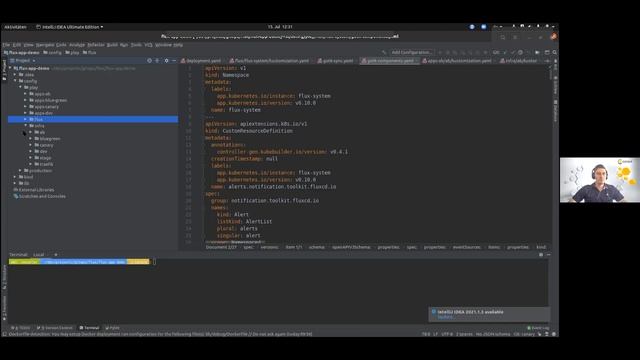Click the openAPIV3Schema breadcrumb below editor
This screenshot has width=640, height=360.
pyautogui.click(x=351, y=247)
